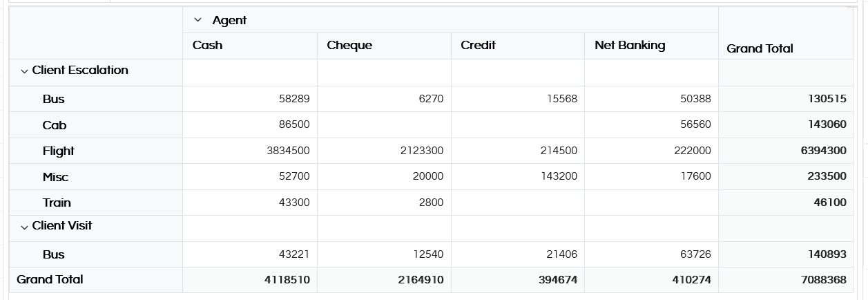Click cell value 43221

pos(294,254)
